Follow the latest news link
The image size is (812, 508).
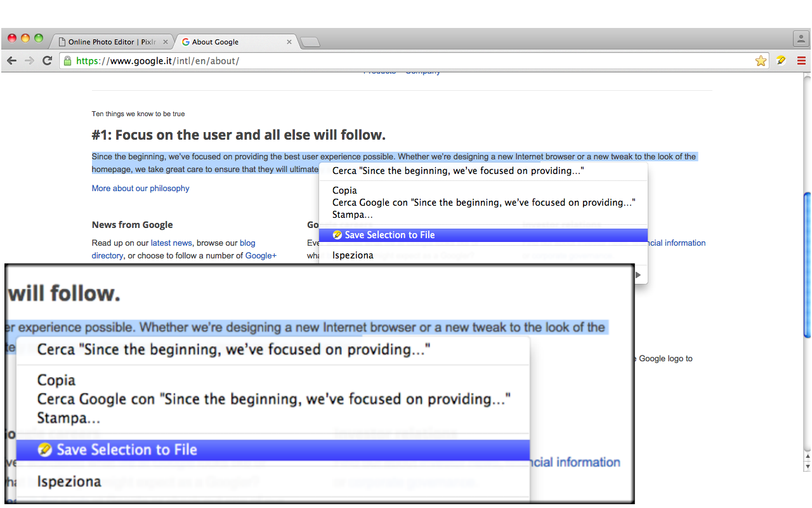171,243
